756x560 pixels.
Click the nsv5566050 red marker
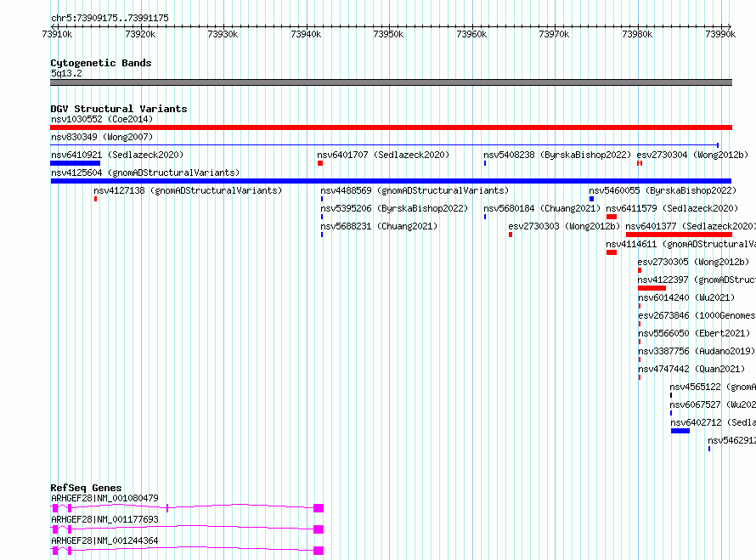pos(640,342)
